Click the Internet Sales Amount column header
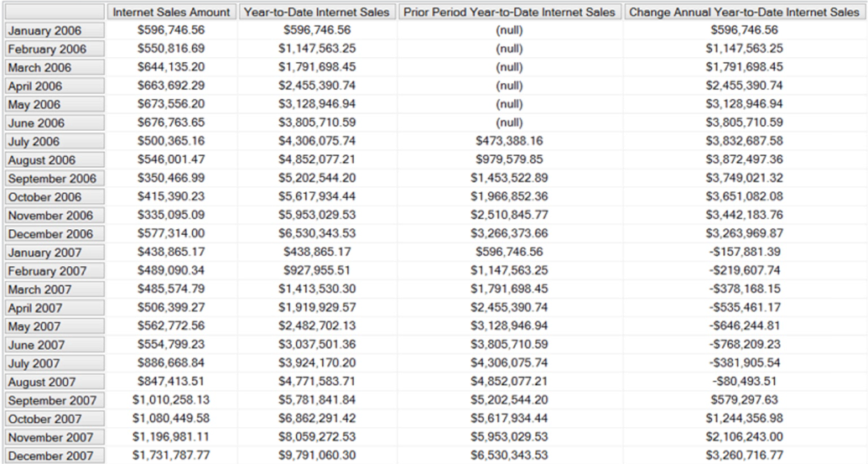This screenshot has height=464, width=868. (172, 13)
